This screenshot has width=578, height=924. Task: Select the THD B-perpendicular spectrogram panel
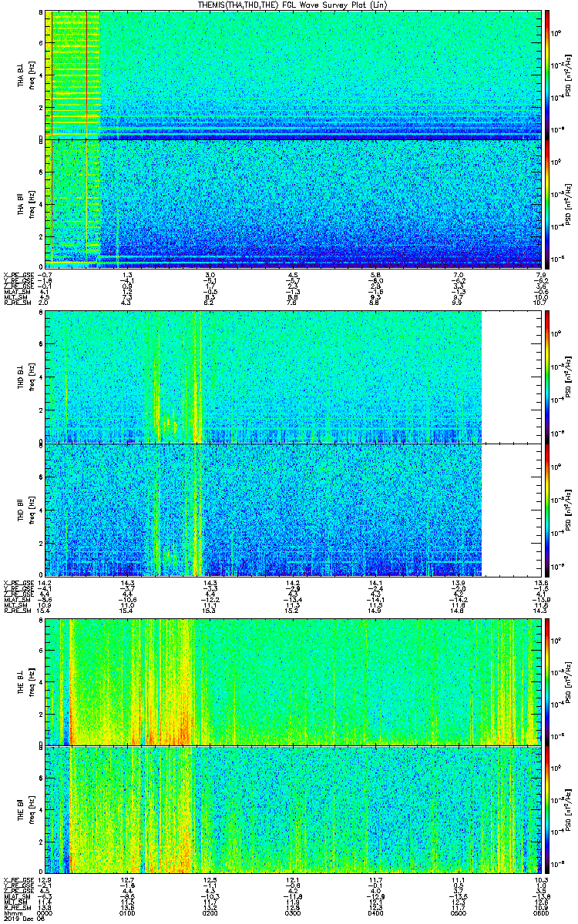294,376
